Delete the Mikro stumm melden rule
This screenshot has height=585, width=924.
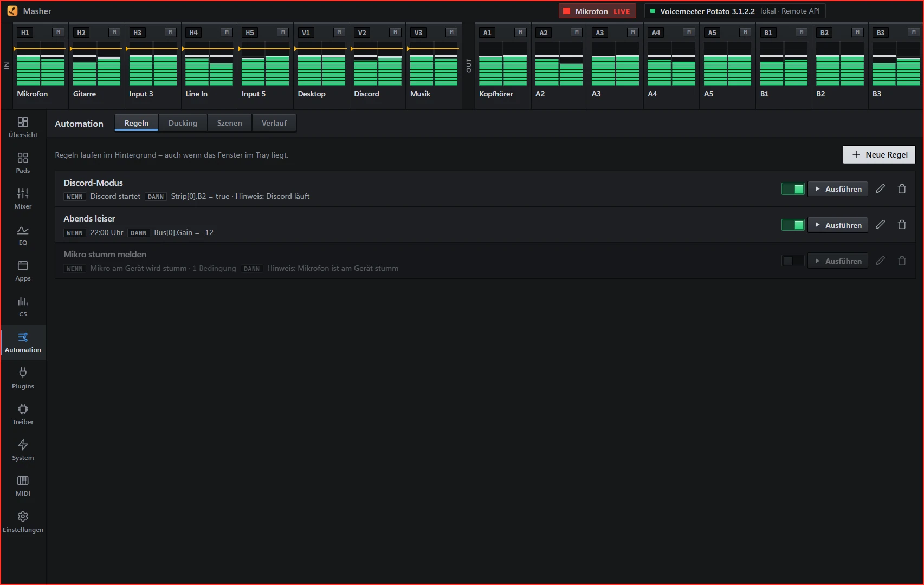(902, 261)
